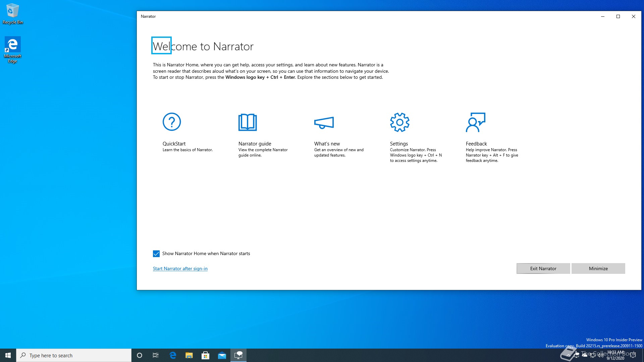This screenshot has height=362, width=644.
Task: Click the Minimize button at the bottom right
Action: pyautogui.click(x=598, y=268)
